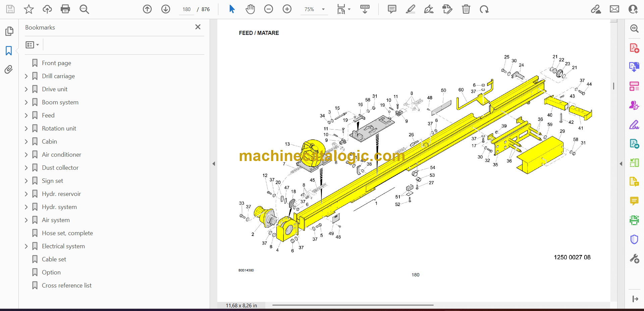This screenshot has width=644, height=311.
Task: Open the Attachments panel paperclip
Action: (9, 69)
